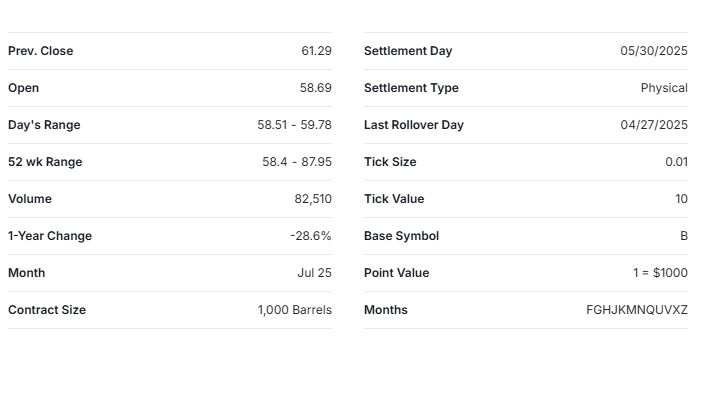Click the Settlement Day date 05/30/2025
713x408 pixels.
[654, 51]
